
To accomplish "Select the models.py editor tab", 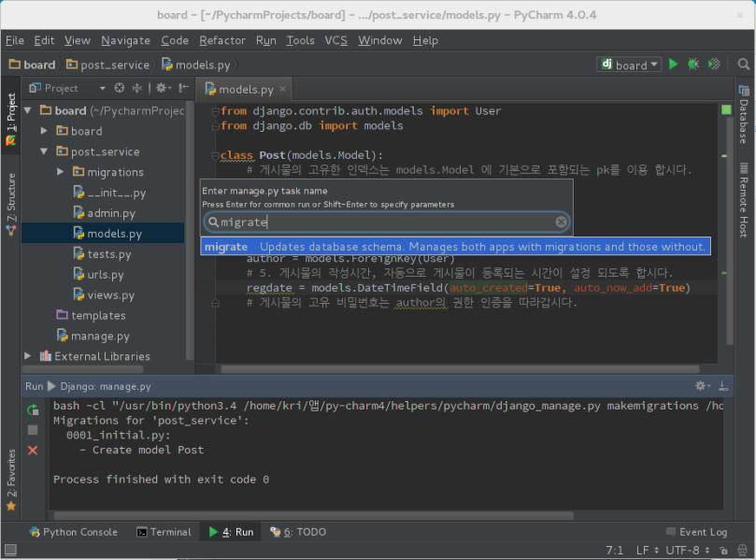I will (x=246, y=89).
